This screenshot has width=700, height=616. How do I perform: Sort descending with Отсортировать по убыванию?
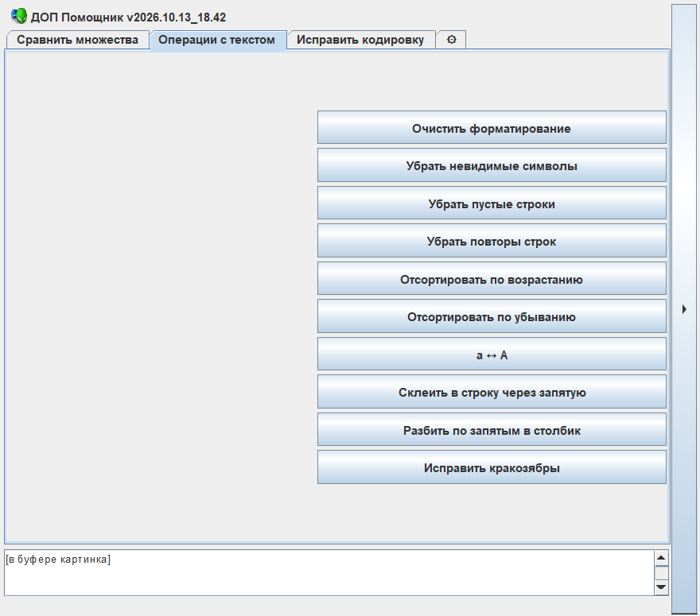point(492,316)
